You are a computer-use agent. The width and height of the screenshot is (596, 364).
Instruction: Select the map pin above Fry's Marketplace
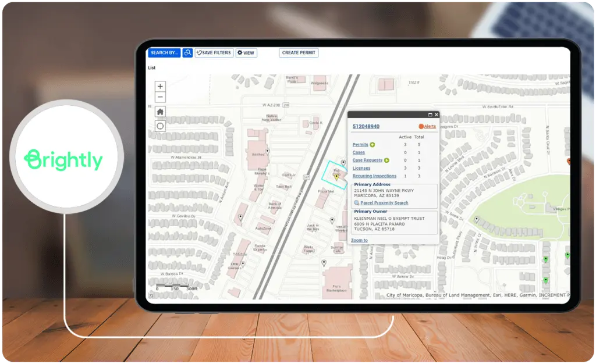click(x=324, y=263)
